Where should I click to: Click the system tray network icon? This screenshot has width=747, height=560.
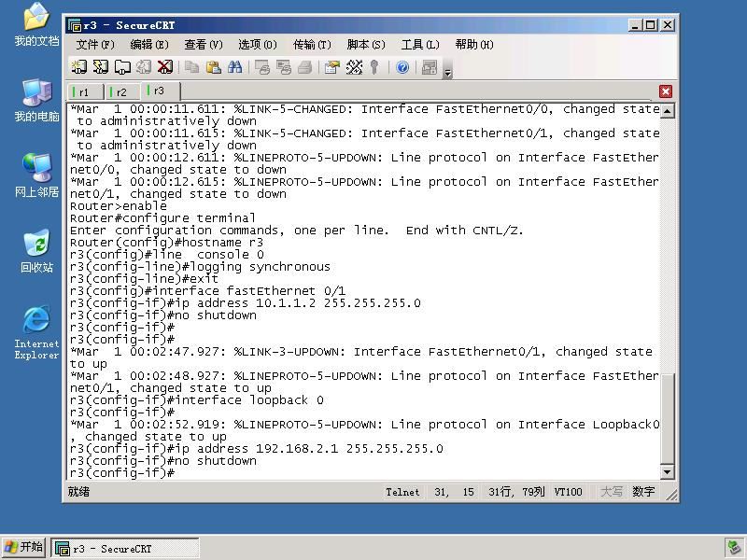734,548
